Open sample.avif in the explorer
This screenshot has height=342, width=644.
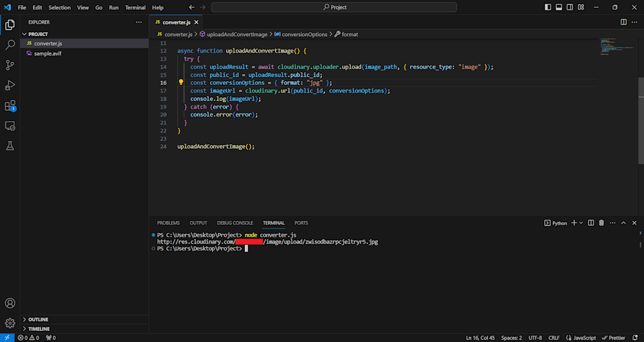tap(48, 53)
